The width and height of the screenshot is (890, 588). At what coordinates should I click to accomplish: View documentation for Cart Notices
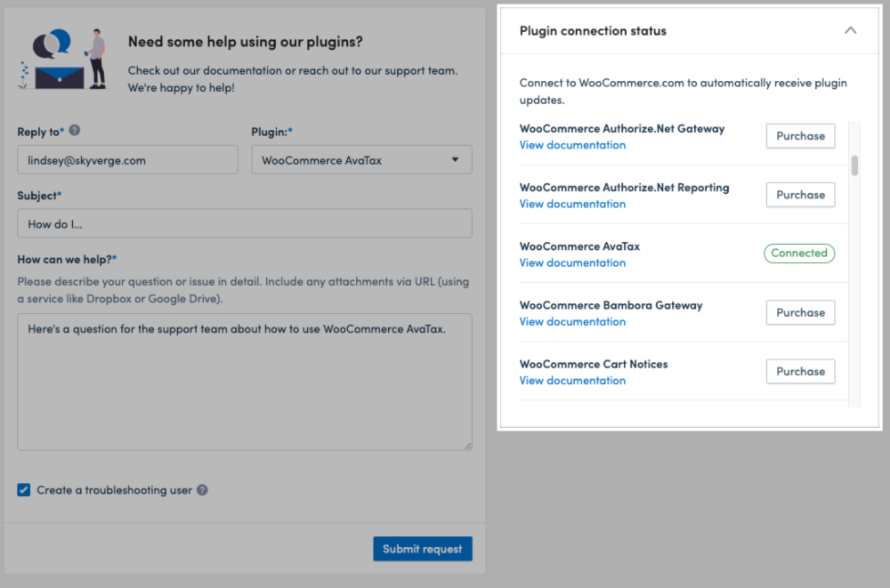coord(572,381)
